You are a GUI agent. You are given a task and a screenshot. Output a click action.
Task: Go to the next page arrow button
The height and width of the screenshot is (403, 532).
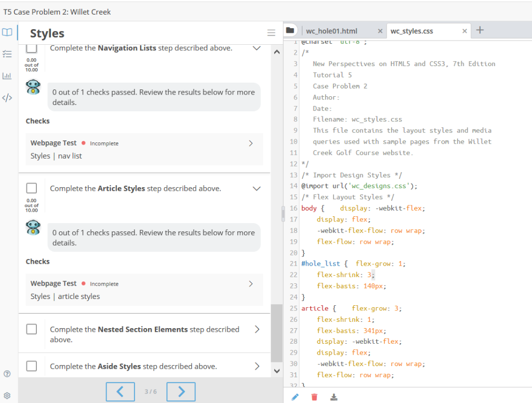pyautogui.click(x=181, y=392)
